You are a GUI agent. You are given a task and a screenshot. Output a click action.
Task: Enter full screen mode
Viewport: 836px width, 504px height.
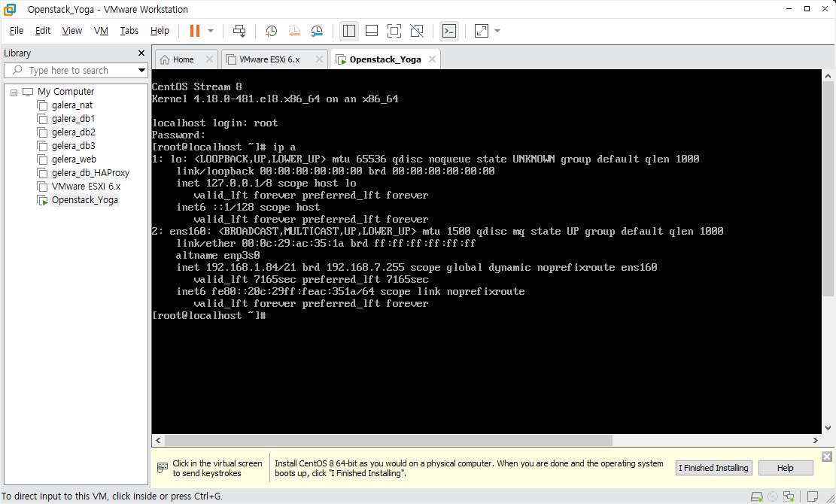click(394, 31)
